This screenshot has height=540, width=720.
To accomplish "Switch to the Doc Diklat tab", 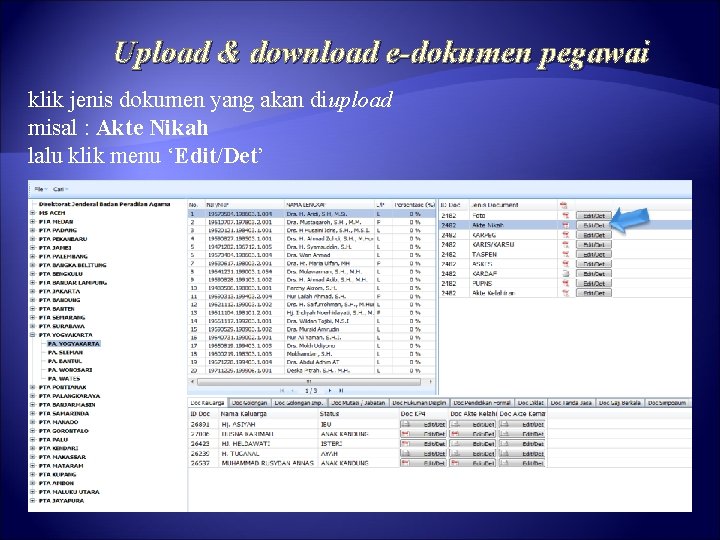I will point(531,403).
